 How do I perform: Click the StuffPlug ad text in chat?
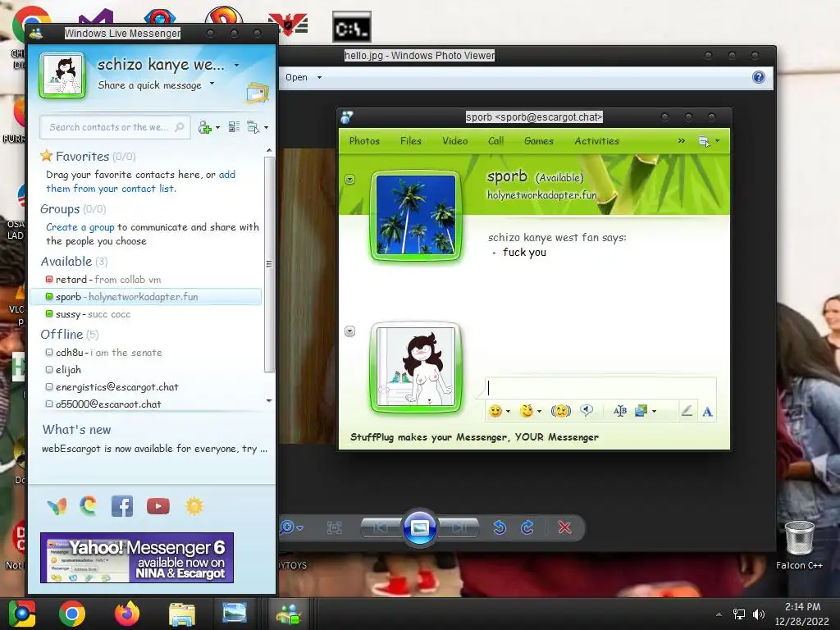[475, 437]
